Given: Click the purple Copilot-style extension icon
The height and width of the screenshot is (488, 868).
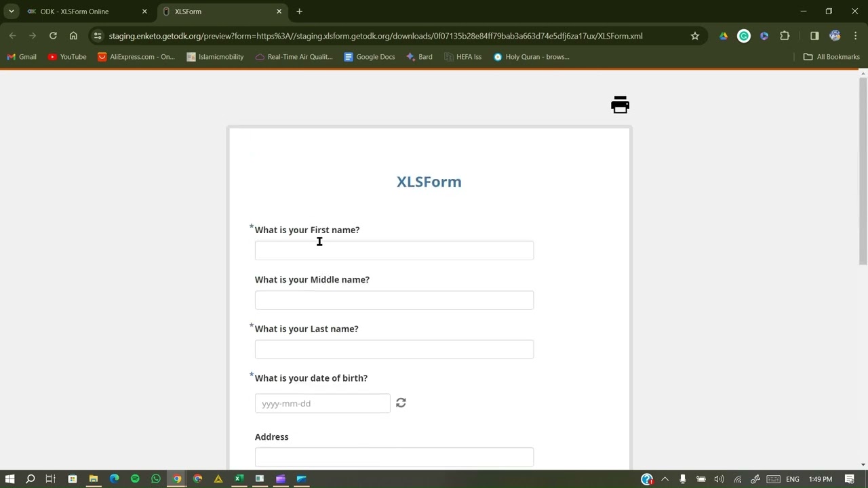Looking at the screenshot, I should (764, 36).
